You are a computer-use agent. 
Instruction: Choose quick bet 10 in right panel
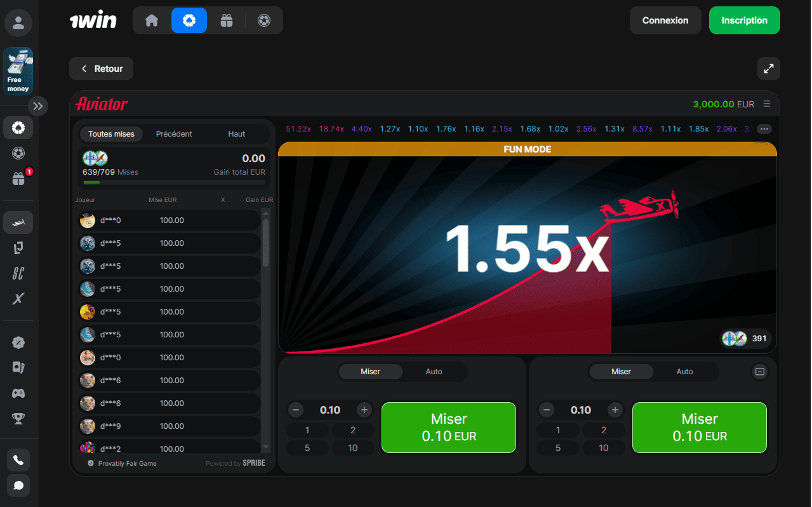[604, 448]
